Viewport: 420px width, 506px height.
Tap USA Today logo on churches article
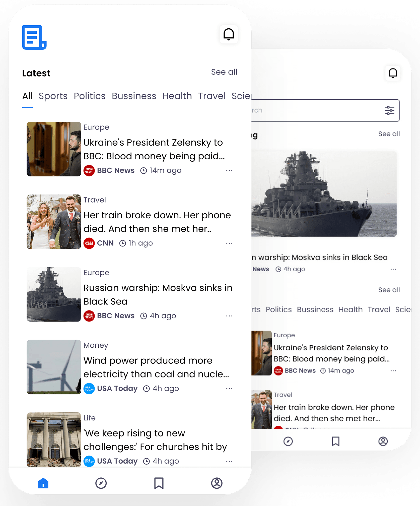89,461
